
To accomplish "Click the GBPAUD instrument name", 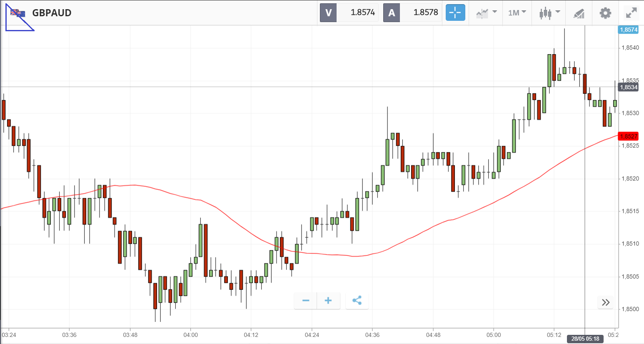I will pyautogui.click(x=52, y=13).
